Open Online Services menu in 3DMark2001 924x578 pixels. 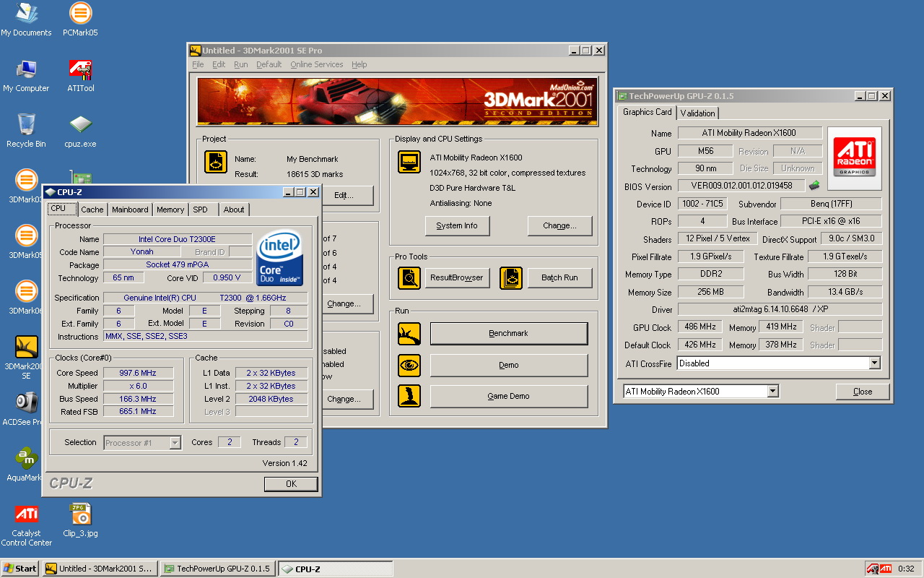click(x=317, y=64)
